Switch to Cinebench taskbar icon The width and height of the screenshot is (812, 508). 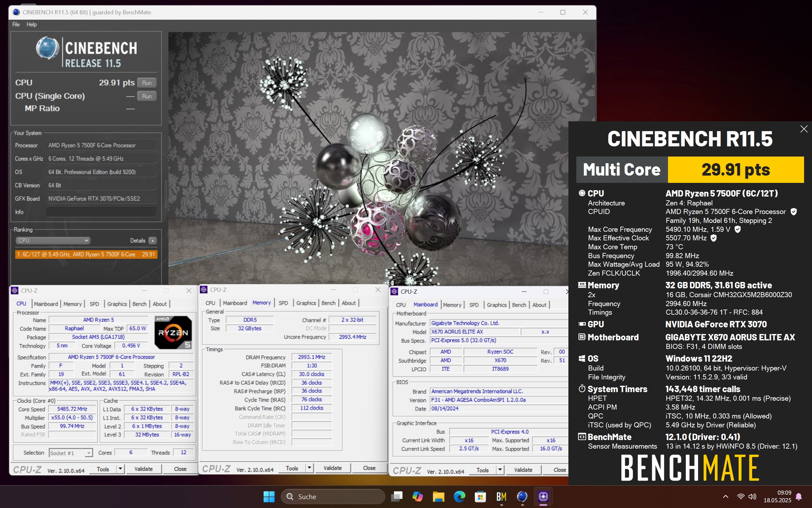click(x=522, y=496)
